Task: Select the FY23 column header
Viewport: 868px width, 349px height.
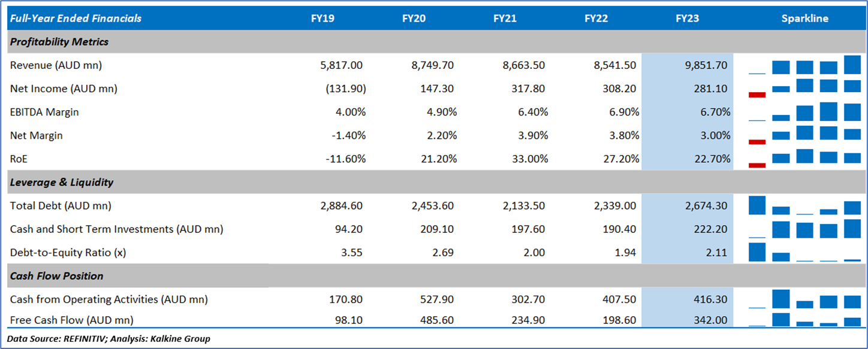Action: click(687, 19)
